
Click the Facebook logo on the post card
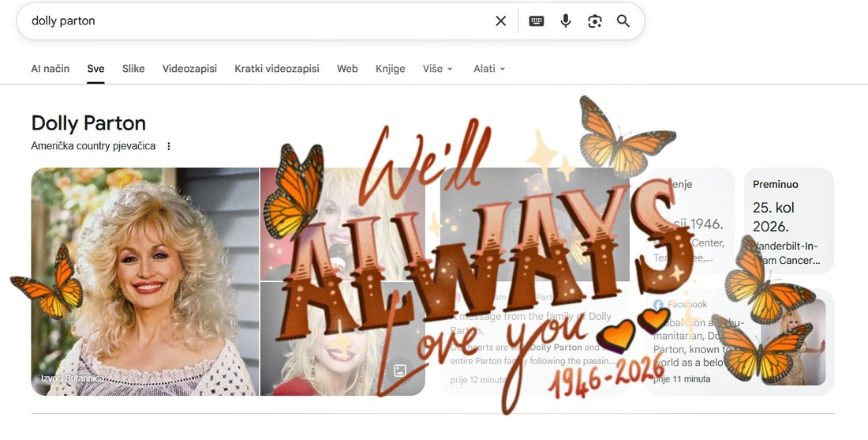[x=658, y=304]
